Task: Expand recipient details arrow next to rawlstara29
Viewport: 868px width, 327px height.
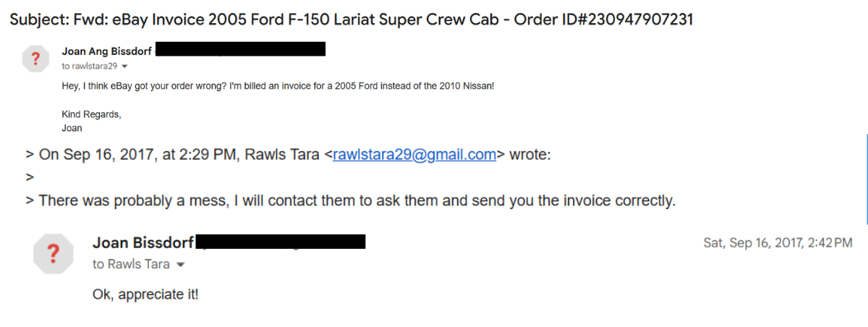Action: click(x=124, y=67)
